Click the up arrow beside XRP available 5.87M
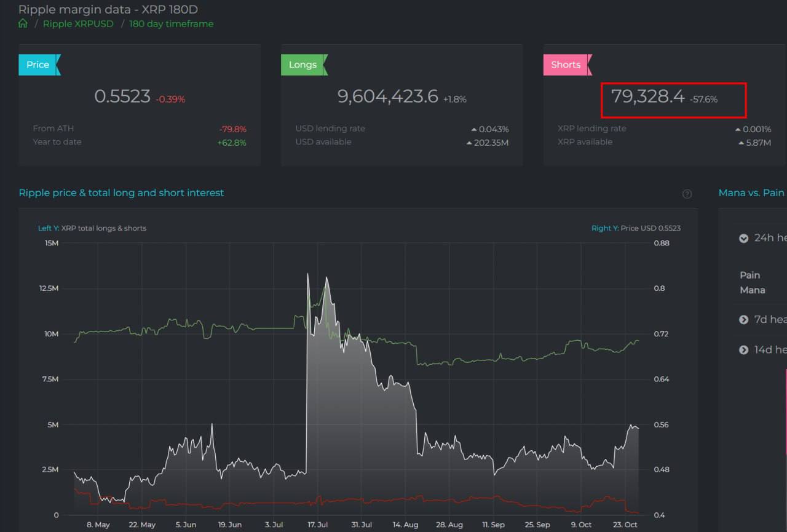787x532 pixels. click(742, 143)
